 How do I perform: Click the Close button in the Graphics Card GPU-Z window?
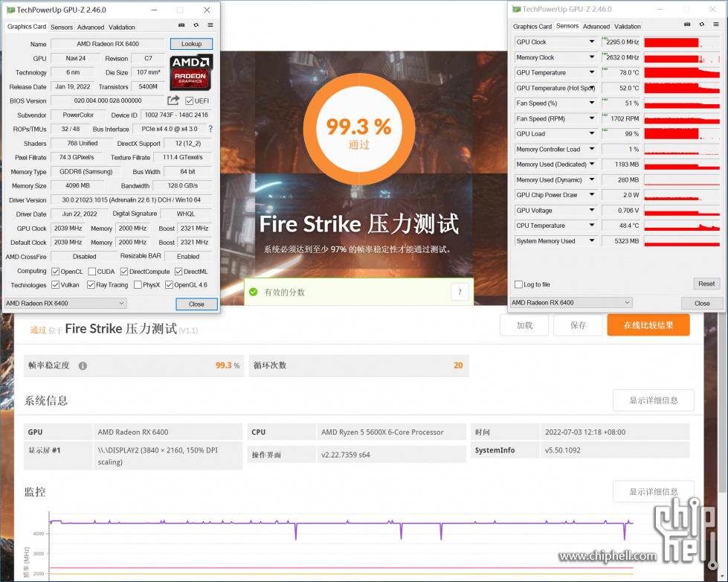tap(196, 304)
